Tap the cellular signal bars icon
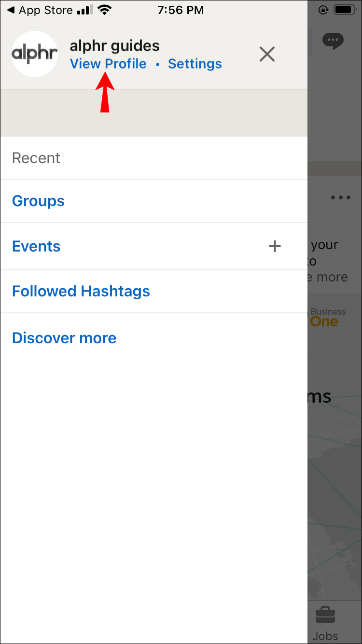Image resolution: width=362 pixels, height=644 pixels. pyautogui.click(x=84, y=10)
